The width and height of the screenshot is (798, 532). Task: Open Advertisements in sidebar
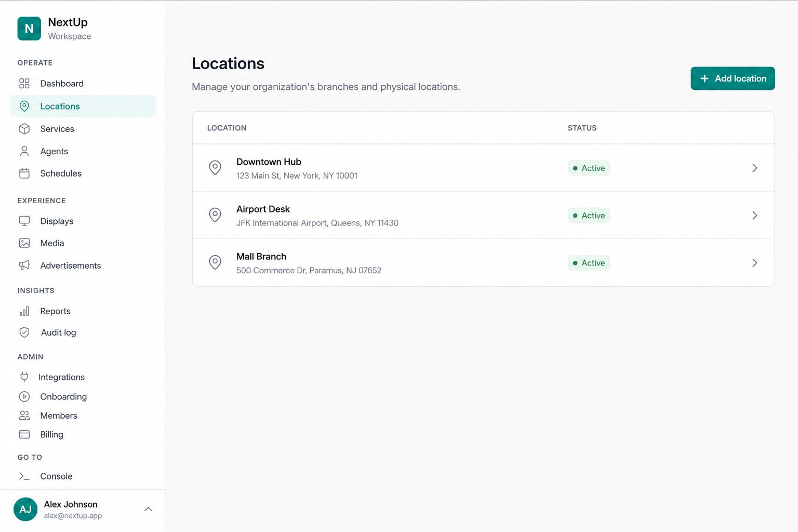point(83,265)
